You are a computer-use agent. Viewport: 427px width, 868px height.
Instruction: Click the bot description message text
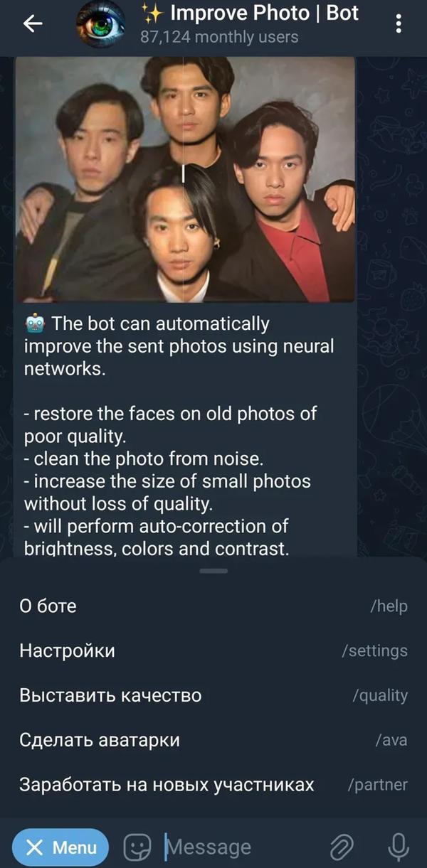179,436
